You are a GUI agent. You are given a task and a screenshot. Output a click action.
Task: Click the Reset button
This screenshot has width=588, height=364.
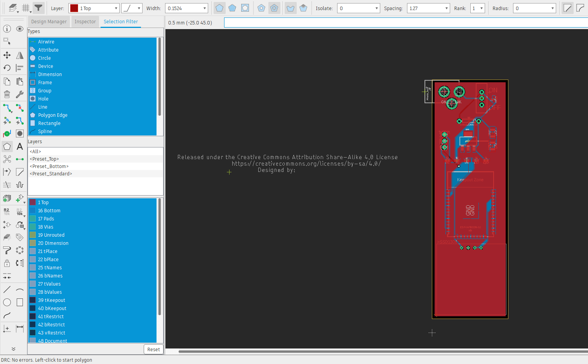tap(153, 349)
